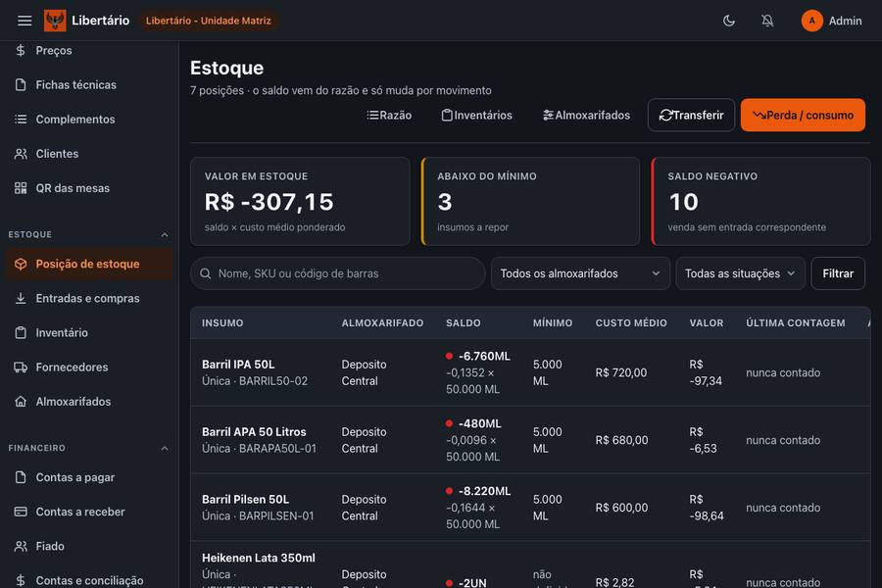Click the Heikenen Lata 350ml row name
The image size is (882, 588).
pos(258,559)
